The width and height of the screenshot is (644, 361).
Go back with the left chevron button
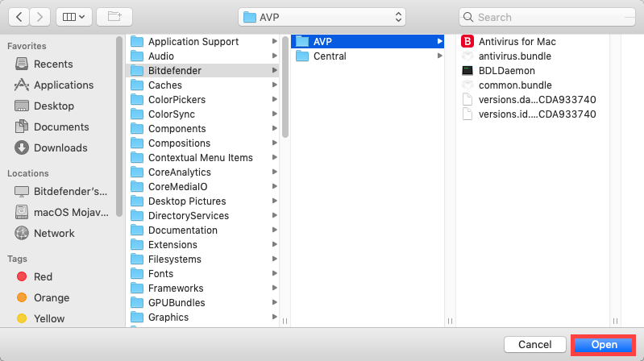(x=19, y=17)
